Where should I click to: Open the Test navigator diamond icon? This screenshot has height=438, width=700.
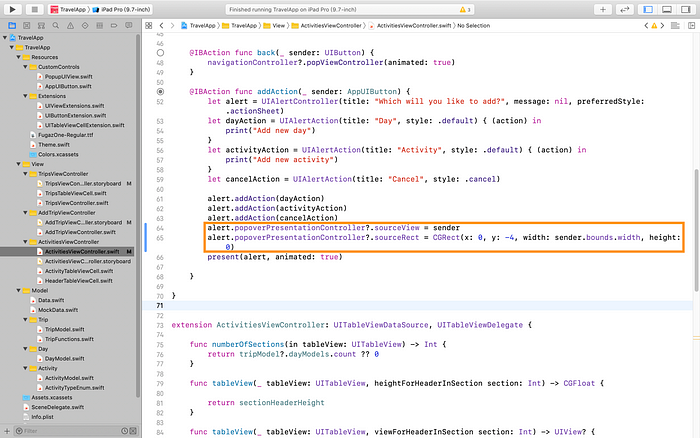(x=85, y=25)
